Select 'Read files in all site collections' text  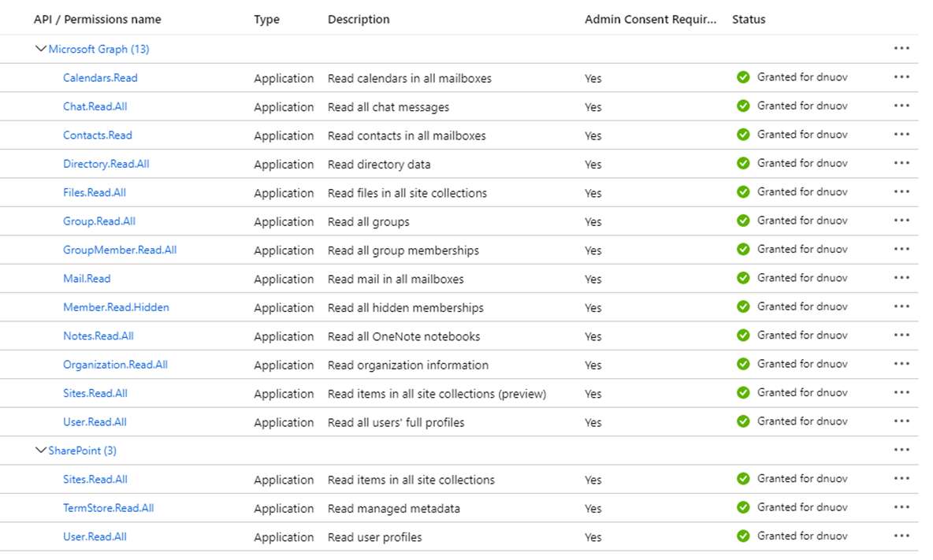[407, 193]
